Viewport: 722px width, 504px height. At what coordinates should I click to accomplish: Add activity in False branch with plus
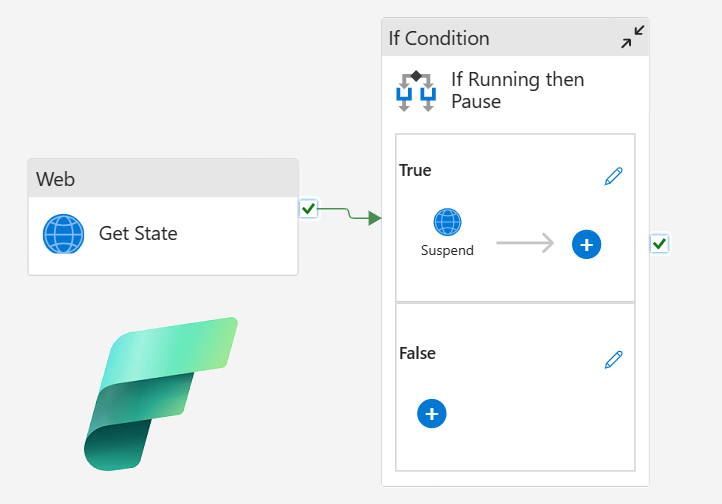[x=431, y=413]
